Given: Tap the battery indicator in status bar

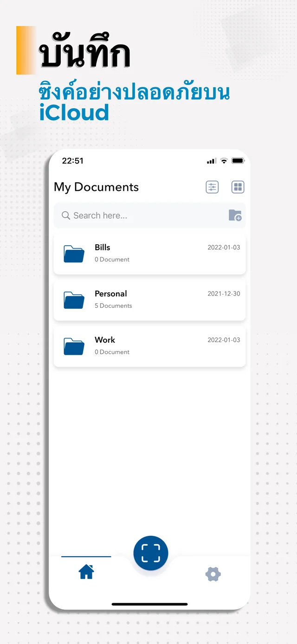Looking at the screenshot, I should pyautogui.click(x=238, y=161).
